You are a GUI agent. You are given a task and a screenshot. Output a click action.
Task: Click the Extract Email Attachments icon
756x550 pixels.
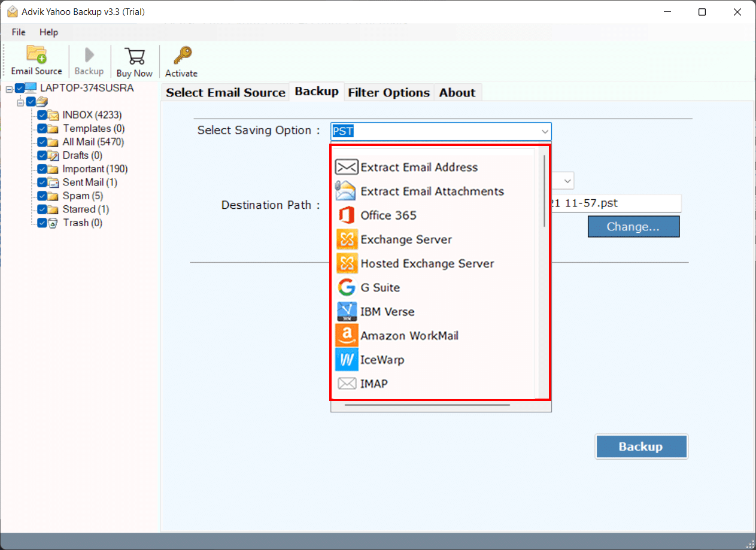(347, 191)
